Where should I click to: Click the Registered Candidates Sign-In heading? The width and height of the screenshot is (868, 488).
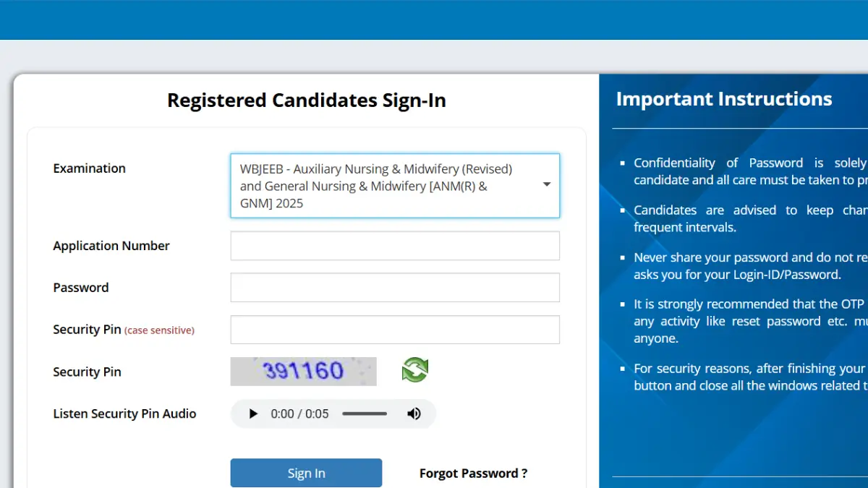tap(307, 100)
